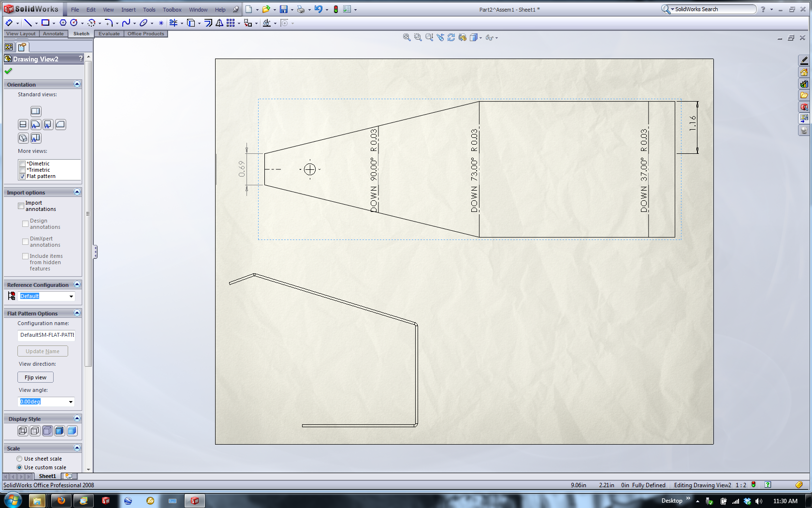Select the Use sheet scale radio button
Image resolution: width=812 pixels, height=508 pixels.
(x=19, y=459)
